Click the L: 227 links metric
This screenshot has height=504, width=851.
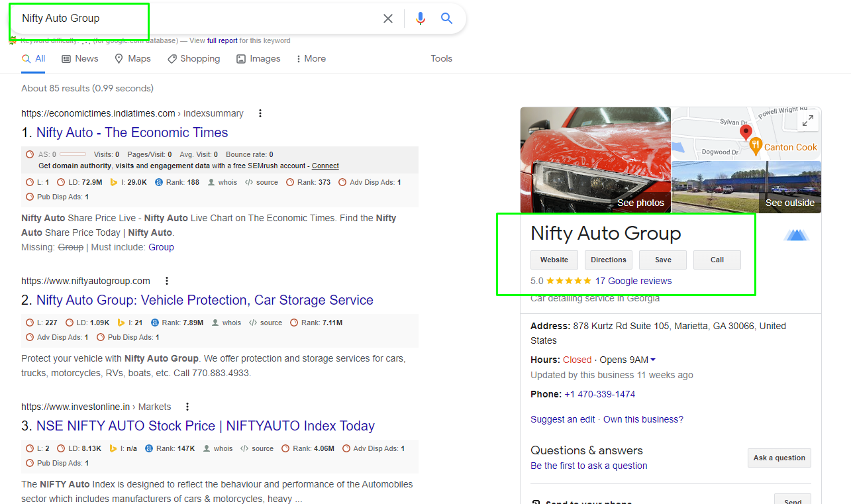pos(41,323)
